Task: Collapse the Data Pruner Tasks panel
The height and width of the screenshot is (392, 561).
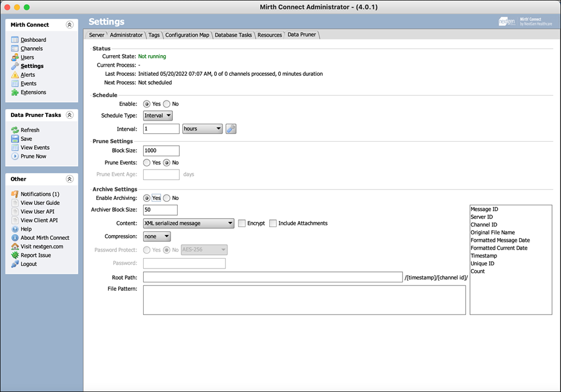Action: 70,115
